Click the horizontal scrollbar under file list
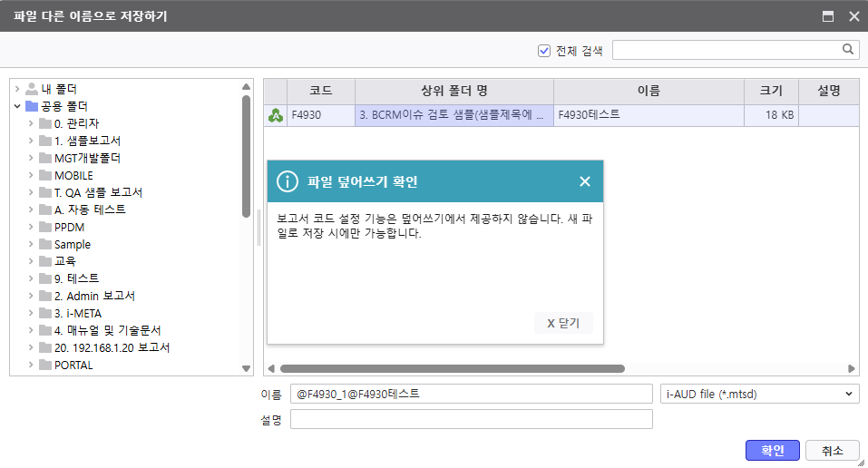The image size is (868, 468). click(x=452, y=369)
